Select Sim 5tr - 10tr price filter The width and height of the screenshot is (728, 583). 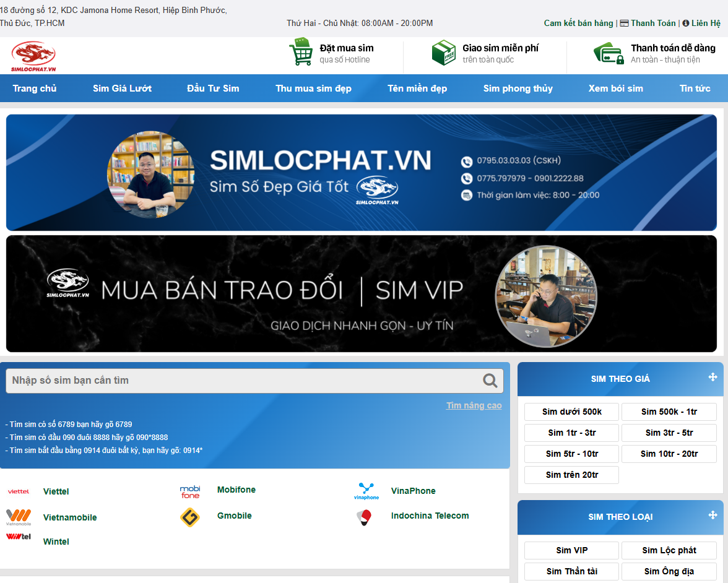coord(571,454)
